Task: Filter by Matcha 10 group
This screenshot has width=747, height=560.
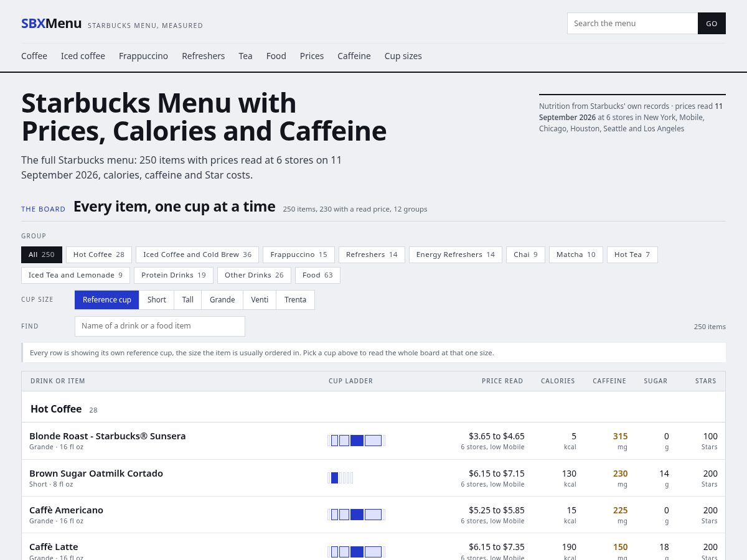Action: coord(576,255)
